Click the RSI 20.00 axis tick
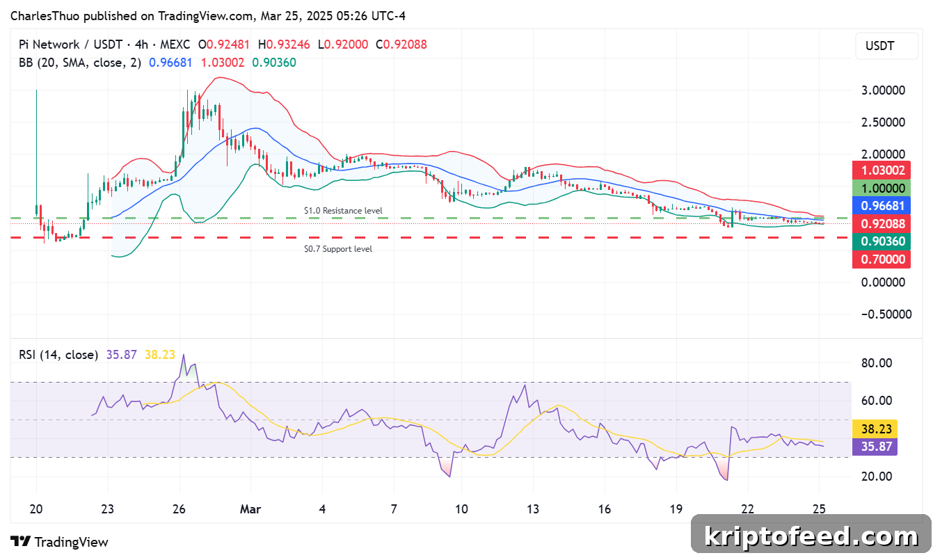933x560 pixels. point(877,476)
